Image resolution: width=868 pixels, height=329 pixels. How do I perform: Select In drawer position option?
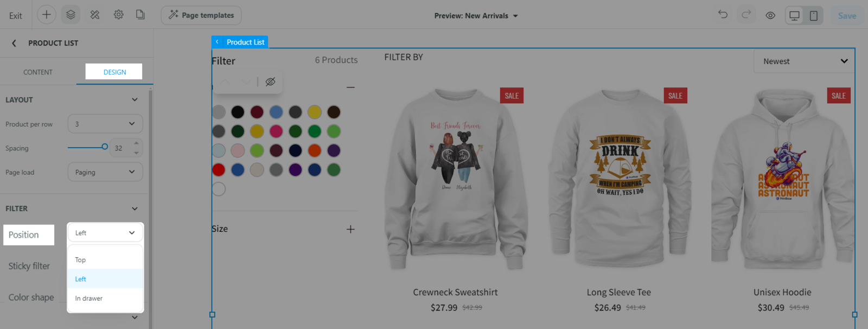(x=105, y=298)
